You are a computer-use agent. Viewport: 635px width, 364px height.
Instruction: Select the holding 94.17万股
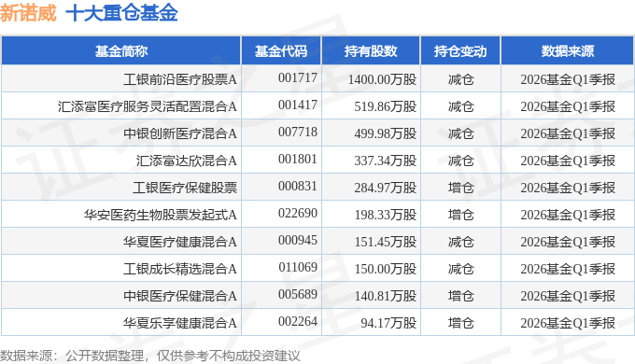(388, 323)
